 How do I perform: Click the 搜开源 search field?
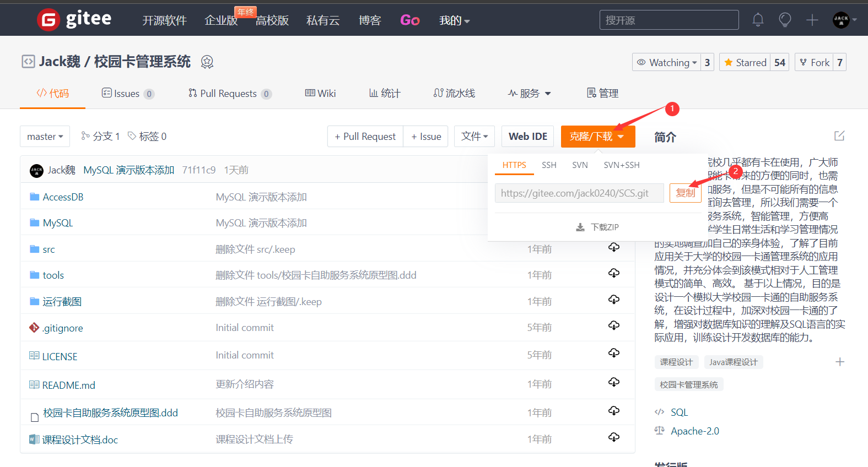(669, 20)
